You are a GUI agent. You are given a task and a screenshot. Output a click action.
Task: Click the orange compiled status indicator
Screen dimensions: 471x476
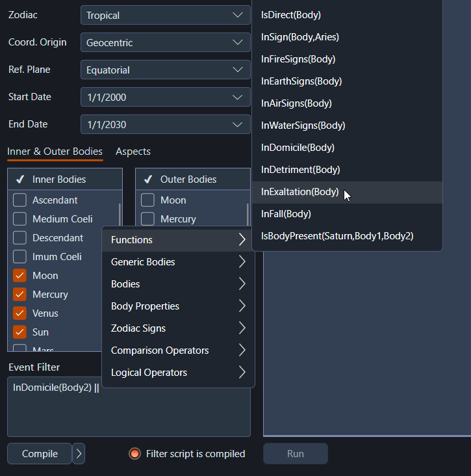(x=134, y=454)
